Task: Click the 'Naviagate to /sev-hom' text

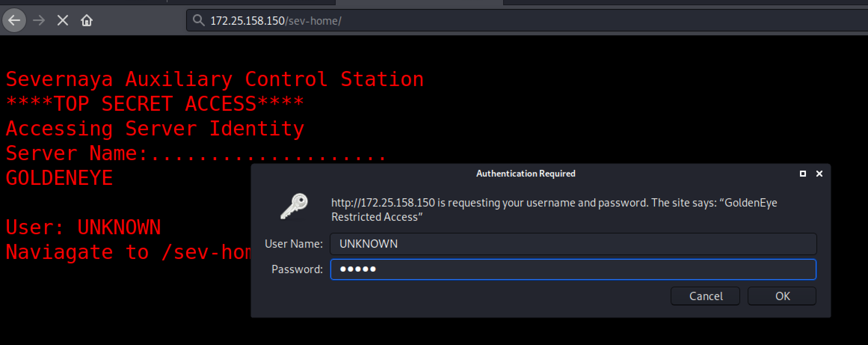Action: tap(128, 252)
